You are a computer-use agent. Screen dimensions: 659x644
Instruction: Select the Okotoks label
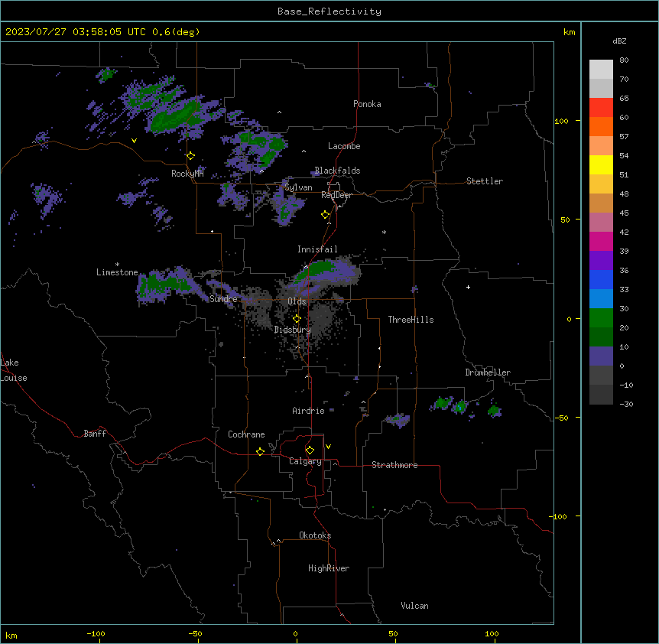tap(315, 535)
